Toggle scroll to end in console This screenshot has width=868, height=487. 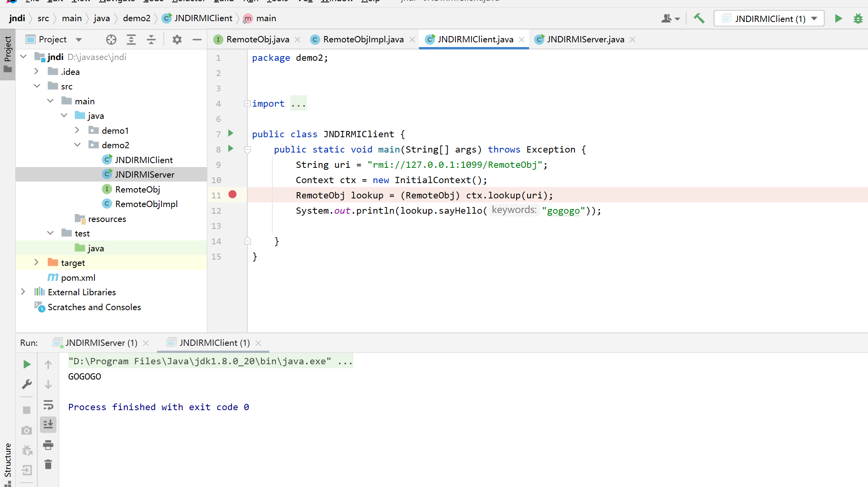point(48,425)
